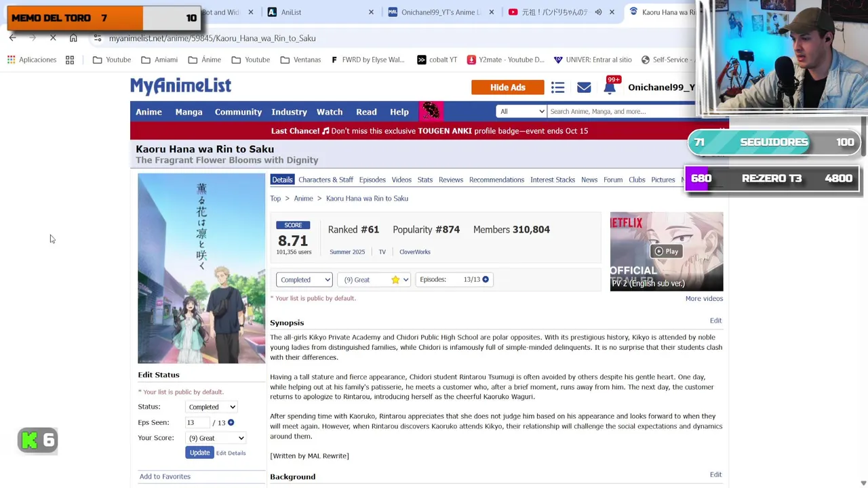Close the YouTube browser tab
The height and width of the screenshot is (488, 868).
click(x=612, y=12)
